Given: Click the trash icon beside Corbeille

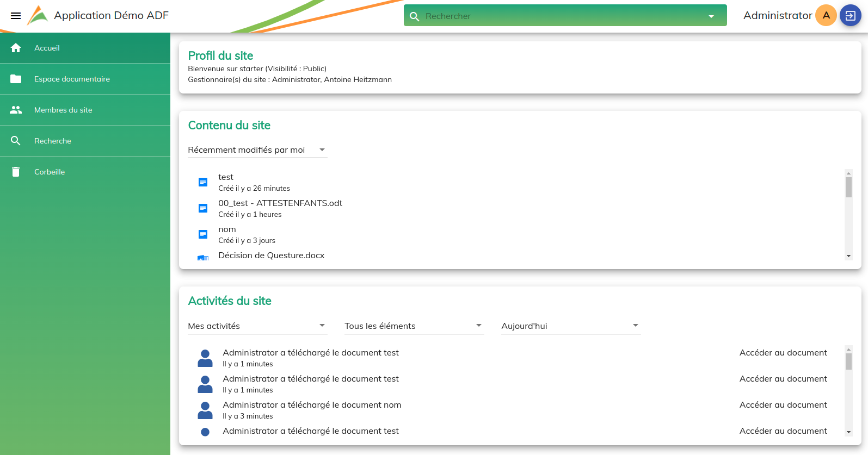Looking at the screenshot, I should [16, 172].
